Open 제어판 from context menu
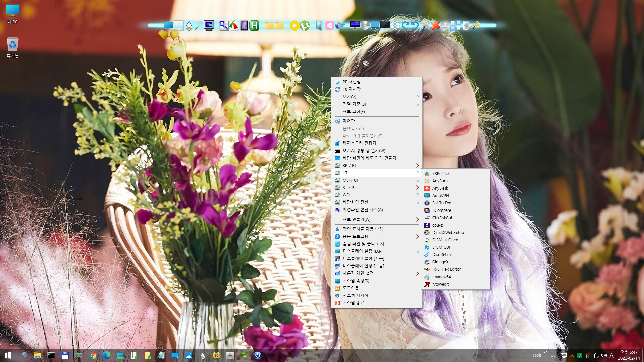 pyautogui.click(x=377, y=121)
